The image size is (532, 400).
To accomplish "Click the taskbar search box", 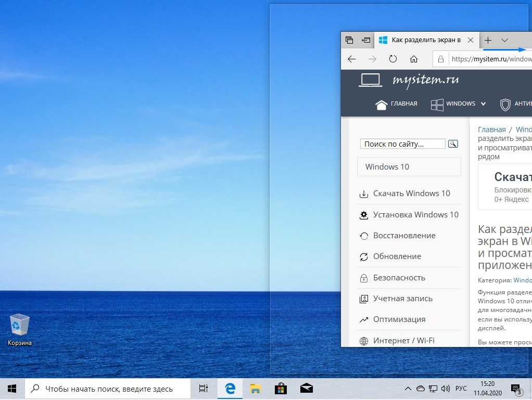I will pos(107,389).
